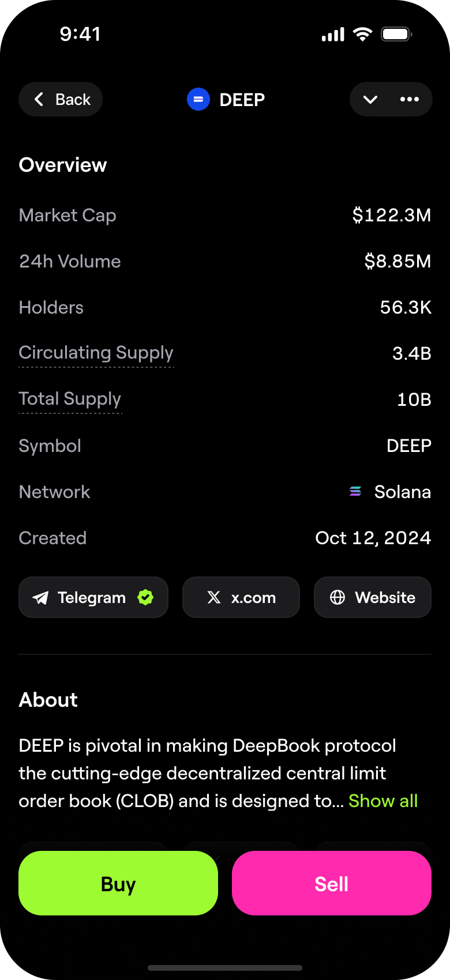
Task: Open the three-dots more options menu
Action: [x=410, y=100]
